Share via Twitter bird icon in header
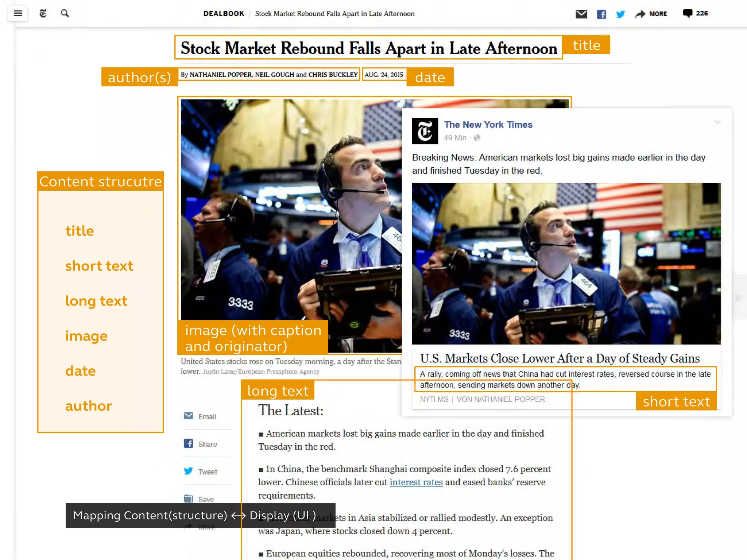747x560 pixels. [620, 14]
